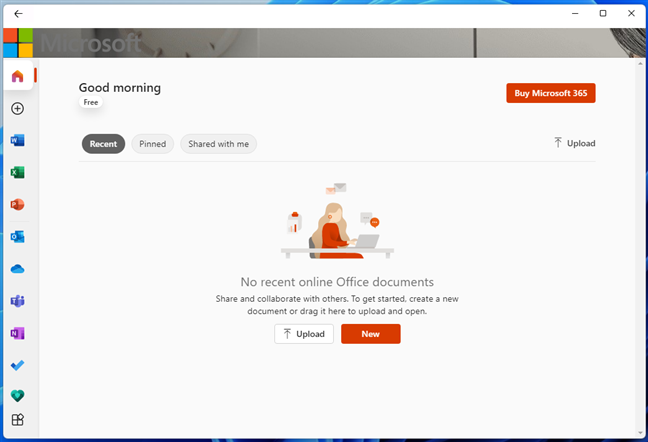Click the Good morning heading

(x=120, y=88)
